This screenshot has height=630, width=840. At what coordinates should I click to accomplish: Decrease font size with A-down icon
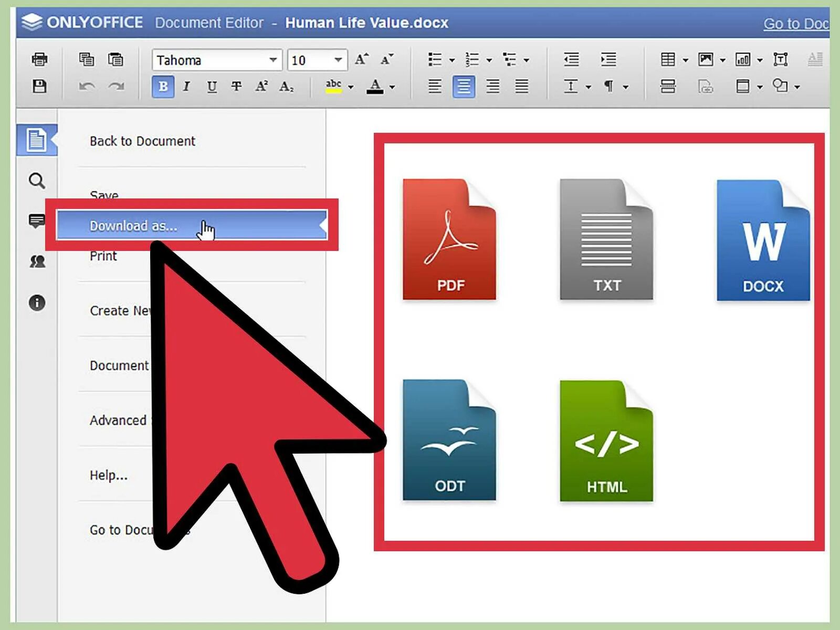click(387, 59)
